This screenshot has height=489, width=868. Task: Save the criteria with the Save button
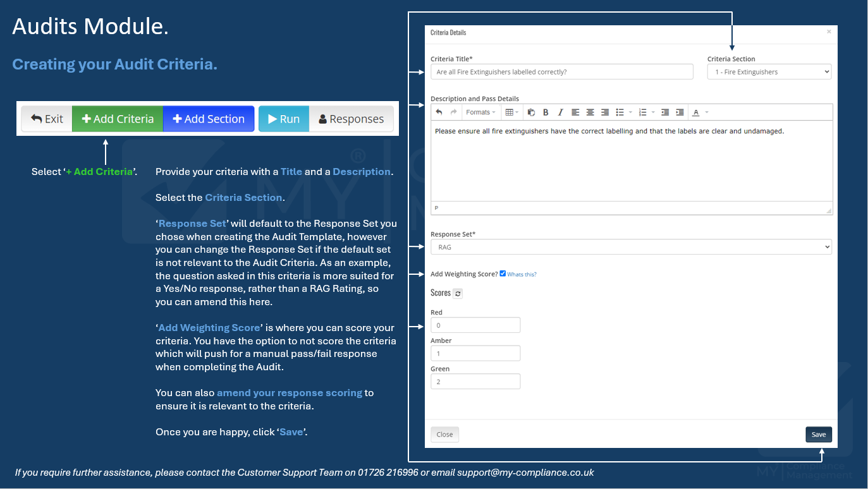point(819,435)
